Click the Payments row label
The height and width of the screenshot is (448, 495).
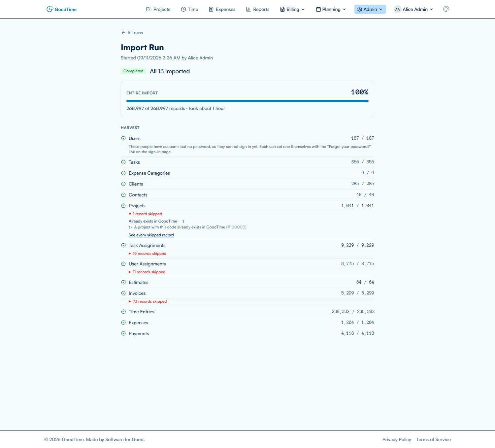(139, 333)
